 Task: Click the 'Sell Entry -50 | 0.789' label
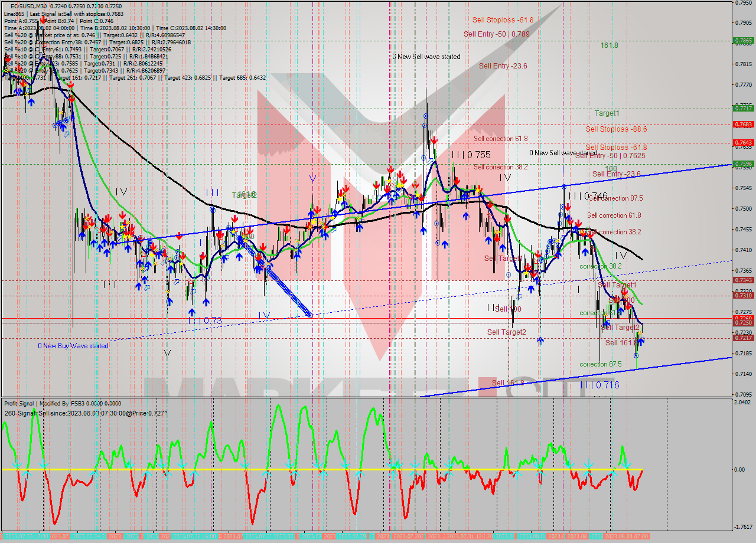[x=497, y=34]
